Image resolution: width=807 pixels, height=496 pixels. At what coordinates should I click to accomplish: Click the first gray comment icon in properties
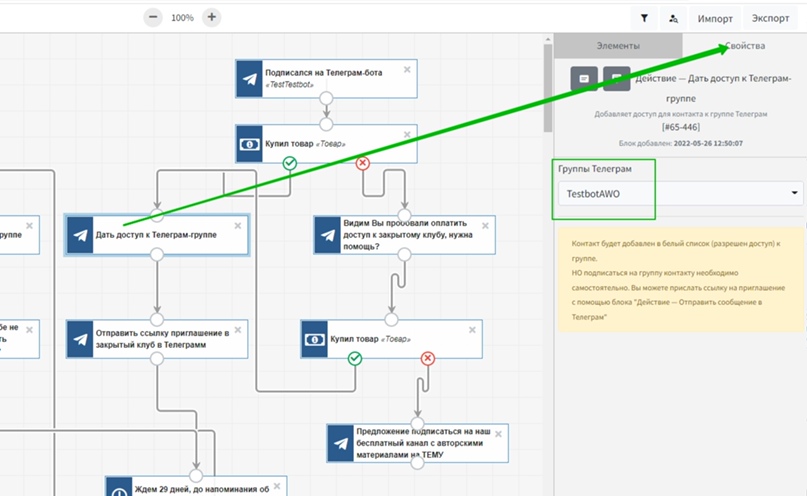pos(584,78)
